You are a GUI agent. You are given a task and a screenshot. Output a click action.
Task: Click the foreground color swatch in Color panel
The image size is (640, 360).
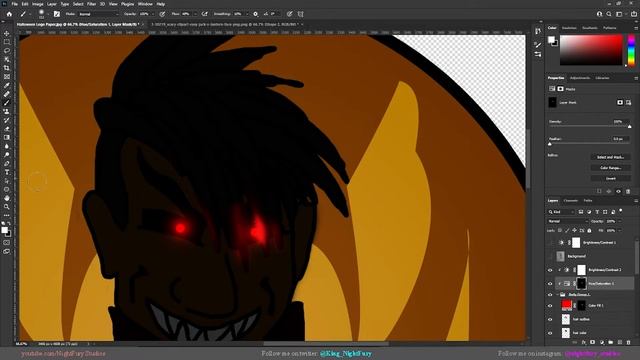tap(551, 39)
